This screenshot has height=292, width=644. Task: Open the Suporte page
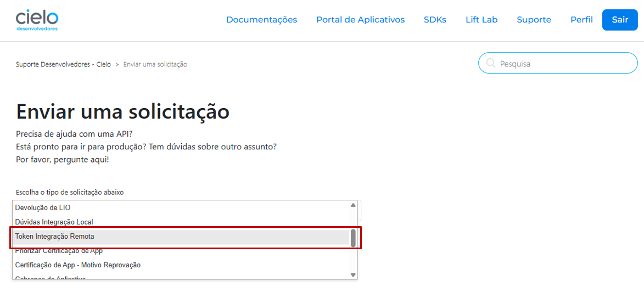coord(534,20)
